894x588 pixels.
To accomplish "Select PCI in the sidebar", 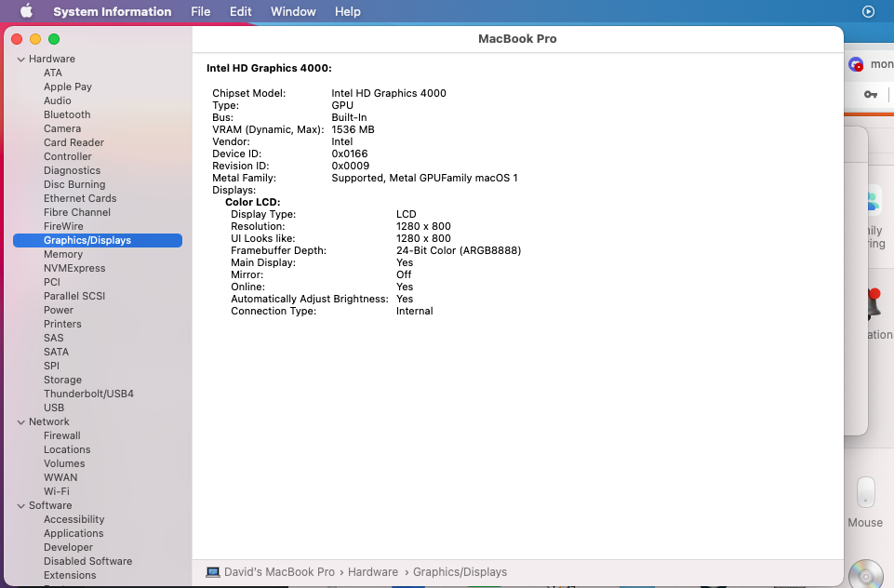I will [x=52, y=282].
